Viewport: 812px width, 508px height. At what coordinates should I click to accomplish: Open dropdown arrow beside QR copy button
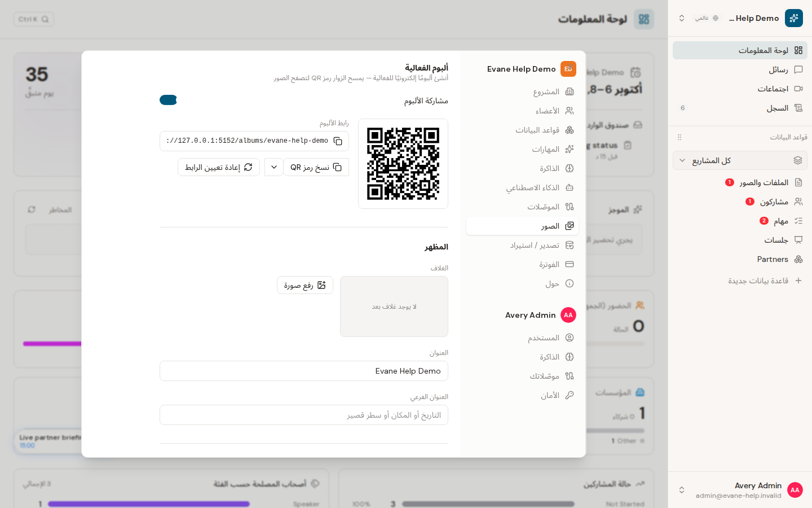pos(274,167)
